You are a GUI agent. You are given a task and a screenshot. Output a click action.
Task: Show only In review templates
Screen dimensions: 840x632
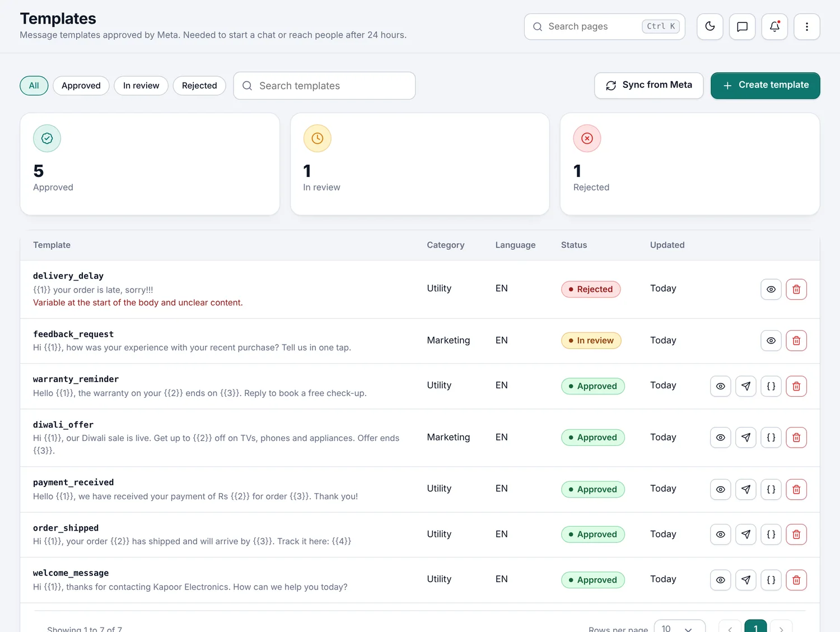(141, 86)
